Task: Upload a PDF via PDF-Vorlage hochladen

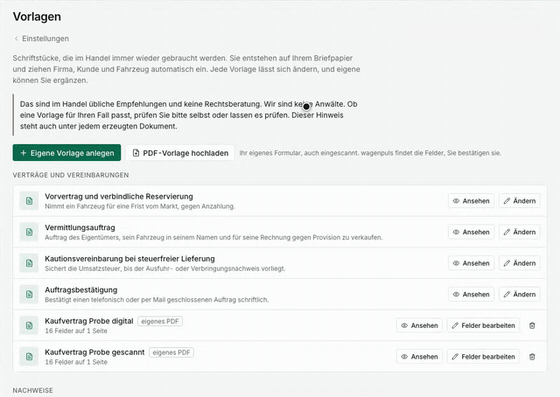Action: (x=180, y=153)
